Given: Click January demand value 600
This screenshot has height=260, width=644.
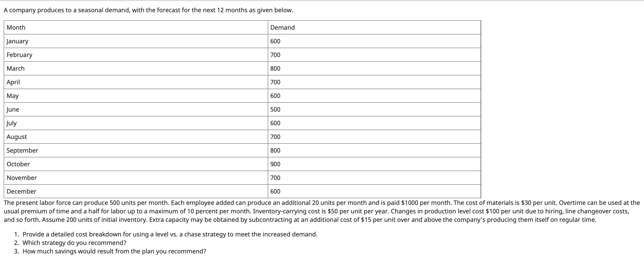Looking at the screenshot, I should coord(275,41).
